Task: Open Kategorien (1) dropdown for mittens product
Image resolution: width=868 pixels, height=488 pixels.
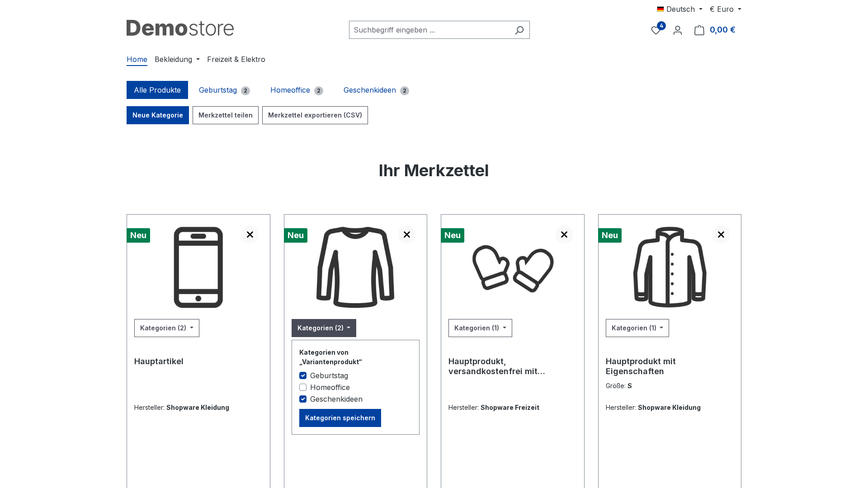Action: point(480,328)
